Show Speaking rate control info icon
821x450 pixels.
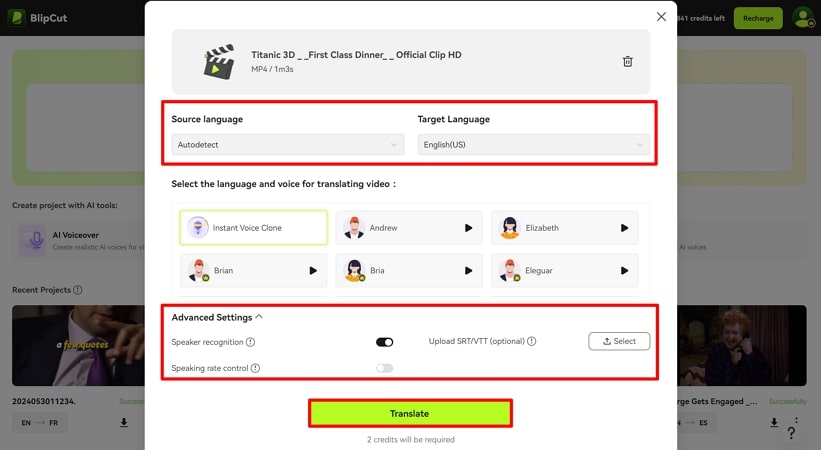pos(255,368)
